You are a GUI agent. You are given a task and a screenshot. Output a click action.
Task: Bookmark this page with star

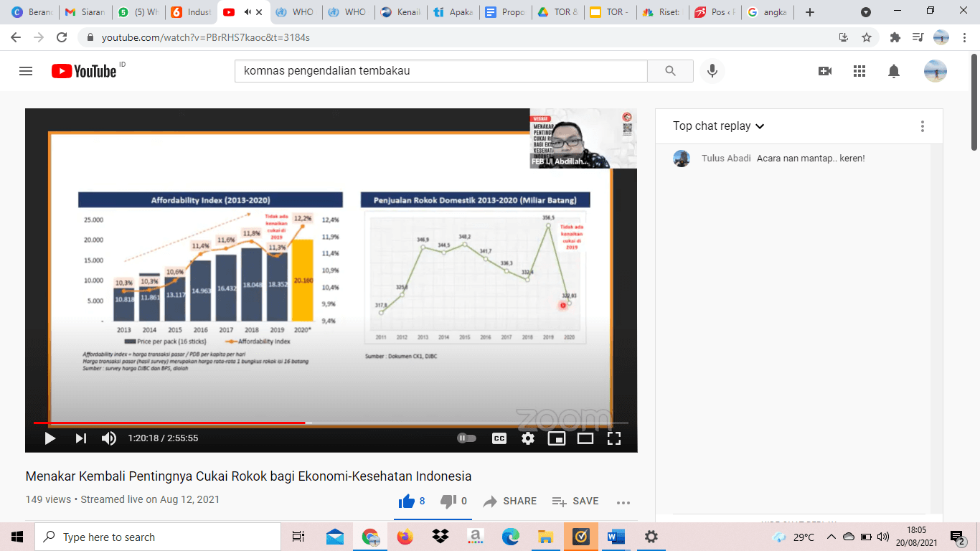(x=867, y=37)
